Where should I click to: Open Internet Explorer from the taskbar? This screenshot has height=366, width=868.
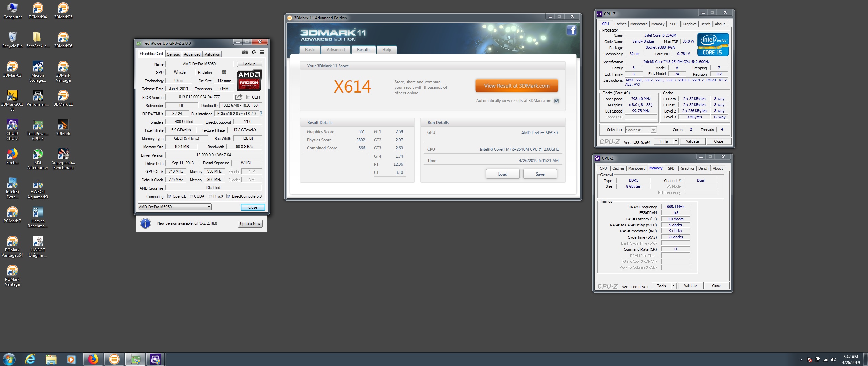30,359
